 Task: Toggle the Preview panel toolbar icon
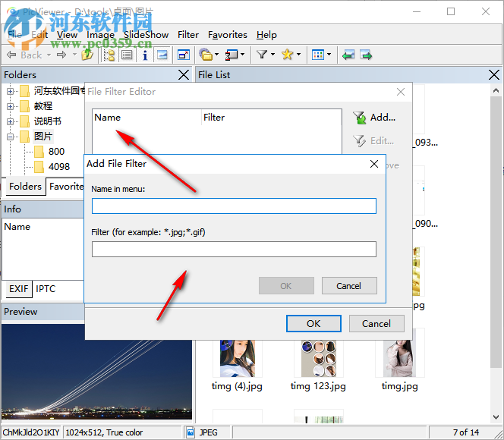(x=162, y=55)
